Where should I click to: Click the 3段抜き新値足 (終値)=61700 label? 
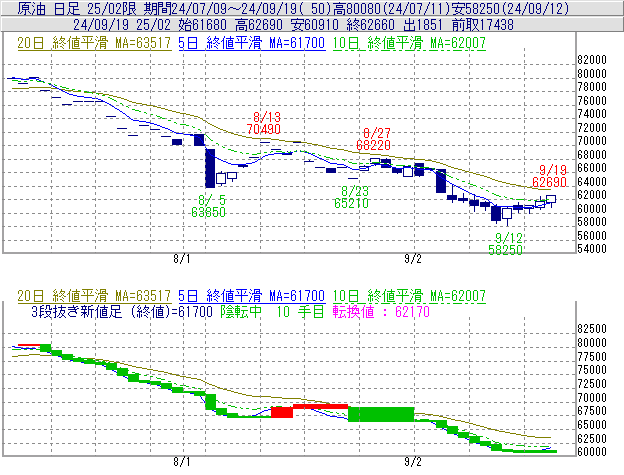point(122,311)
